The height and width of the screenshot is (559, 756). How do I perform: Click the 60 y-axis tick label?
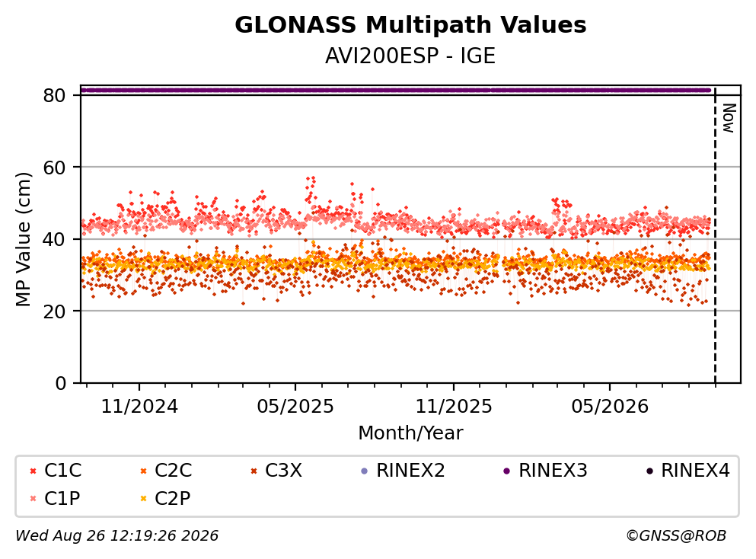point(55,168)
